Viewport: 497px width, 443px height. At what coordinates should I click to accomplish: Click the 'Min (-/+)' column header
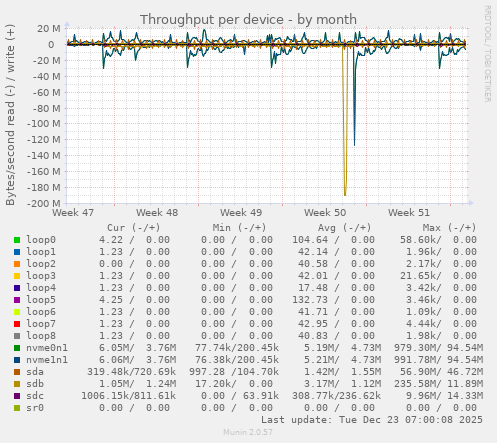(x=239, y=228)
